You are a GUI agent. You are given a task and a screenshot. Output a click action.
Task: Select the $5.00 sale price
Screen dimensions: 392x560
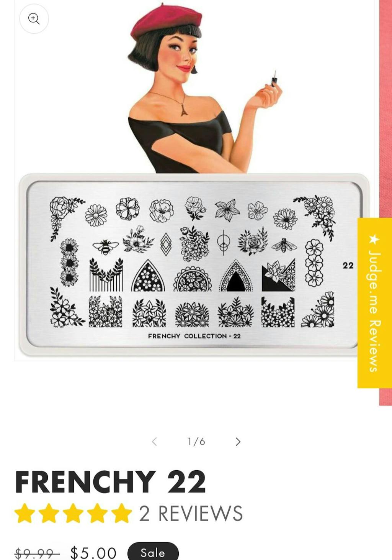click(93, 553)
